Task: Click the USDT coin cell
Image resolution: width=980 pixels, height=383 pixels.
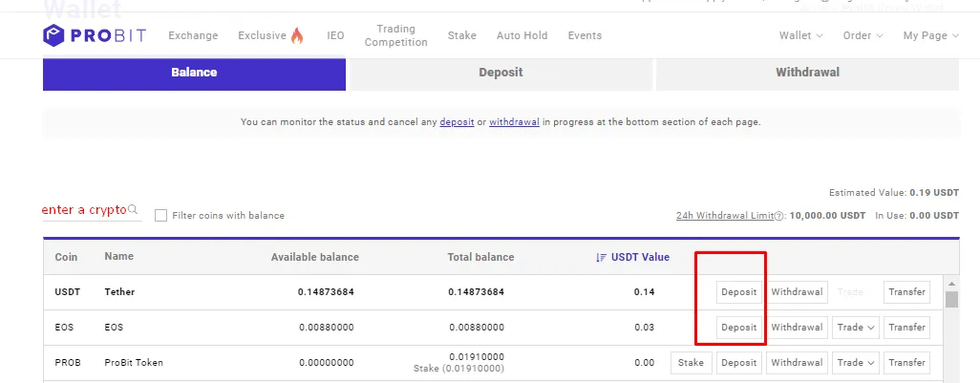Action: [x=68, y=291]
